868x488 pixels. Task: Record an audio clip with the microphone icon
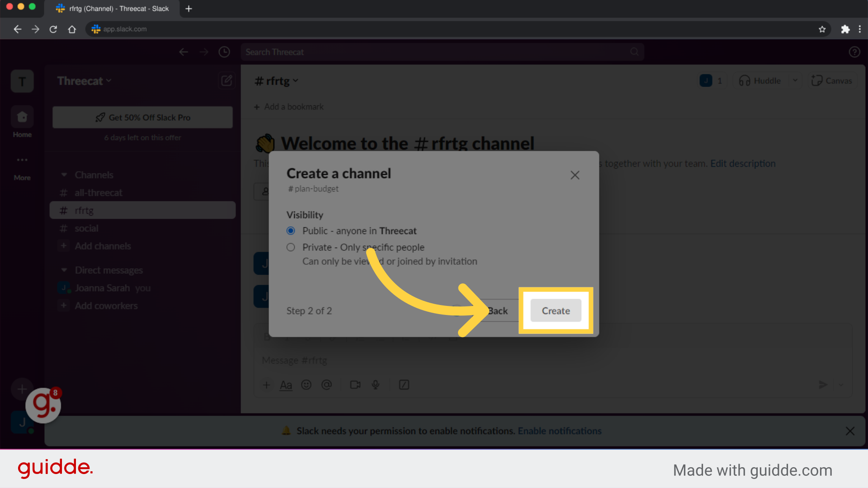[x=375, y=385]
